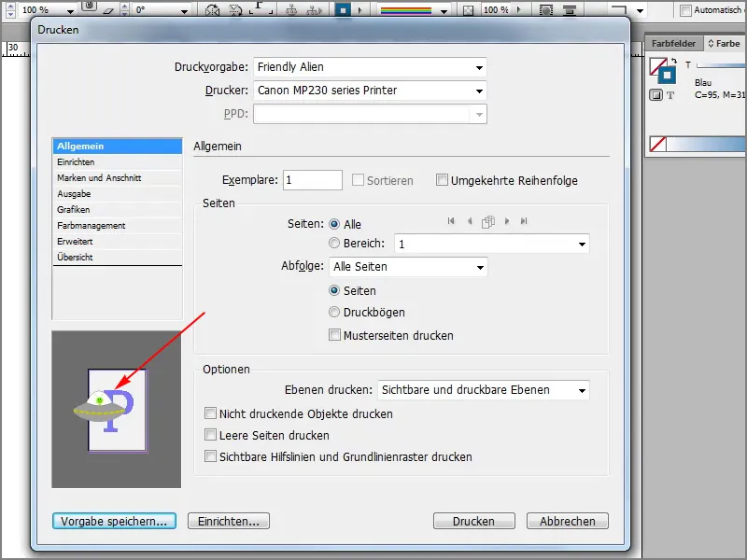Open the corner shape dropdown arrow
This screenshot has width=747, height=560.
[640, 10]
